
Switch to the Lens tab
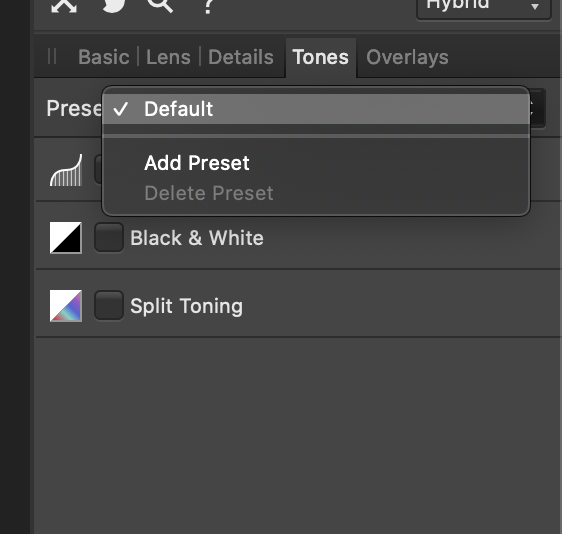pos(168,57)
